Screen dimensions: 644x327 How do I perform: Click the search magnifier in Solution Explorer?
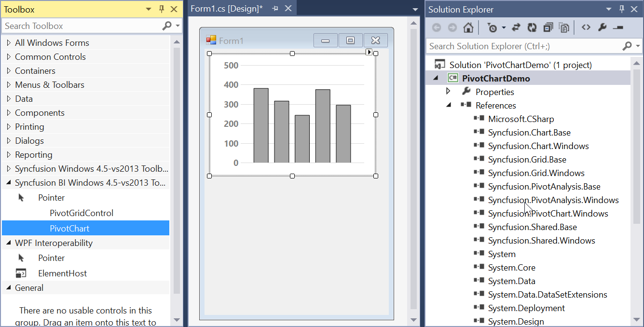tap(627, 46)
